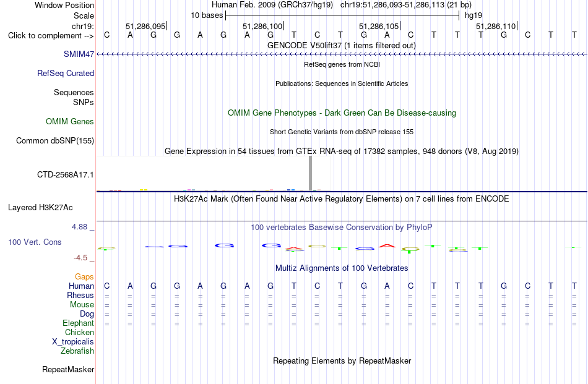Click the Mouse alignment row label
Image resolution: width=588 pixels, height=384 pixels.
pos(82,305)
